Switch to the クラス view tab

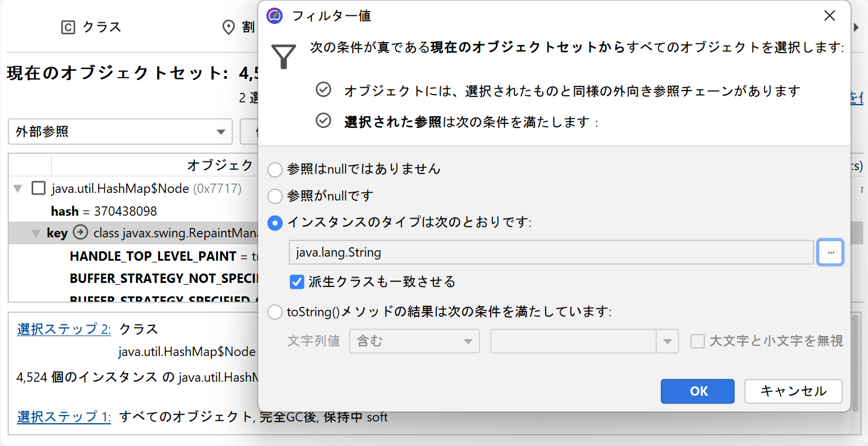[x=91, y=27]
